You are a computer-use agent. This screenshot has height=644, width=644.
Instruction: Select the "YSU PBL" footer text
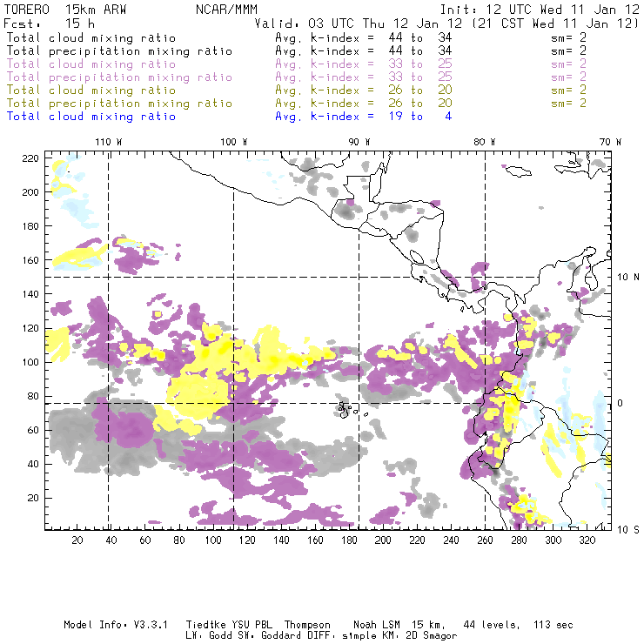[x=252, y=625]
